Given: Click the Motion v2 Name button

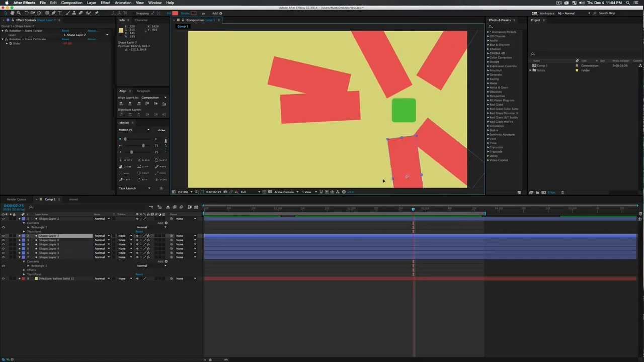Looking at the screenshot, I should click(160, 166).
